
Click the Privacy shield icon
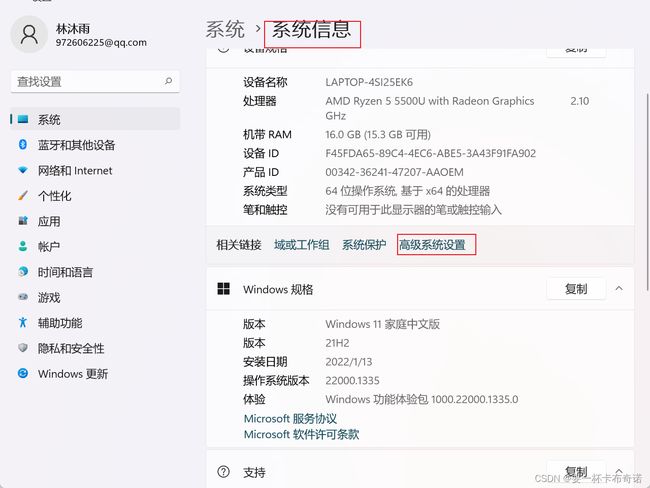coord(23,347)
